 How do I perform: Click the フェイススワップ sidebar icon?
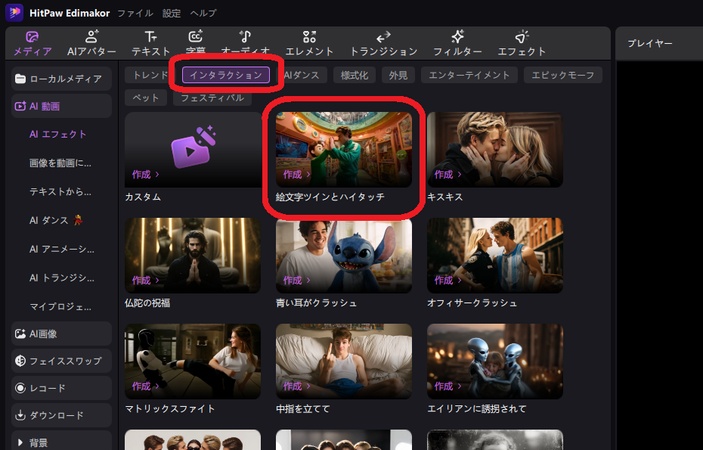click(20, 361)
